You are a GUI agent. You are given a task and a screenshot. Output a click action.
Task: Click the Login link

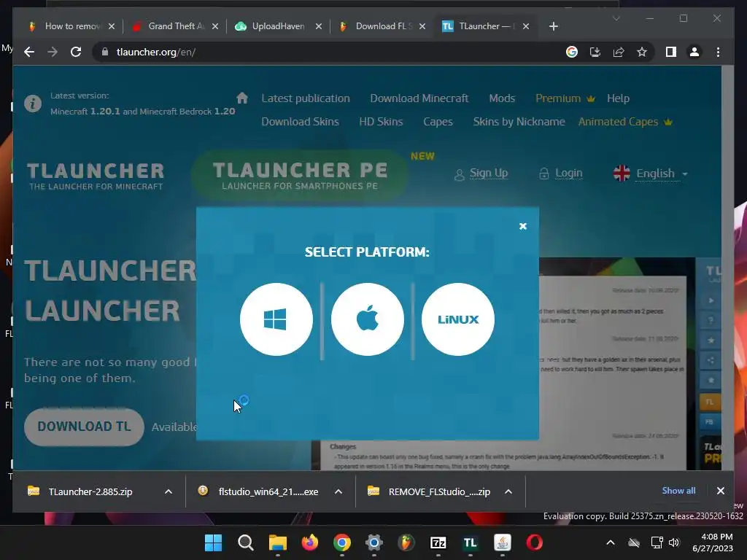tap(561, 174)
